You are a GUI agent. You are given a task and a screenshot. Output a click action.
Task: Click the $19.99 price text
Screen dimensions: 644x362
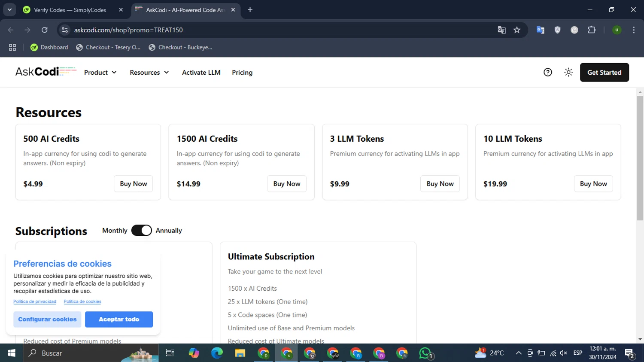click(x=495, y=184)
